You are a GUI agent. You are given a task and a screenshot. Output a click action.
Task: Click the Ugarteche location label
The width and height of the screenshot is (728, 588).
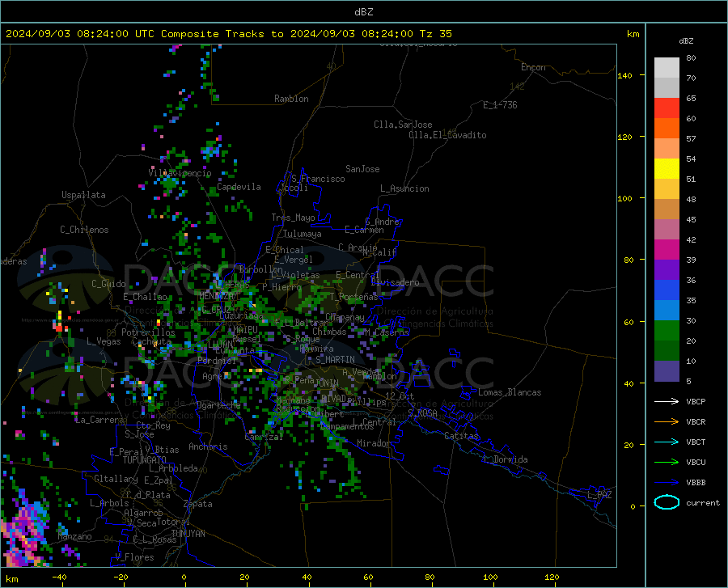[x=218, y=405]
